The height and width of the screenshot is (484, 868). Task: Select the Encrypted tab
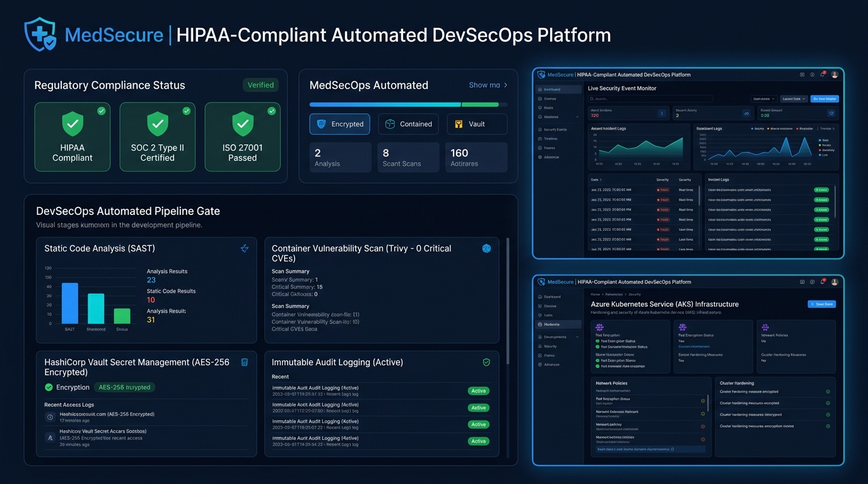339,124
